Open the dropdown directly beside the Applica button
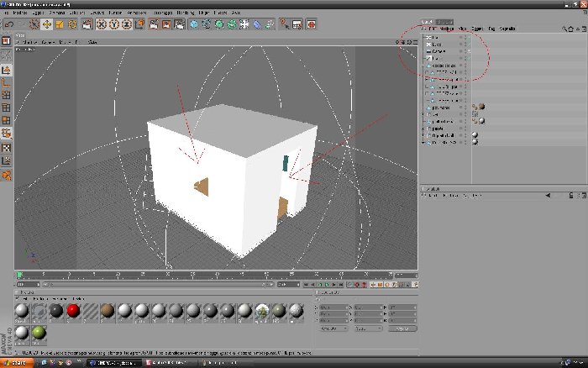Image resolution: width=588 pixels, height=368 pixels. pyautogui.click(x=368, y=329)
